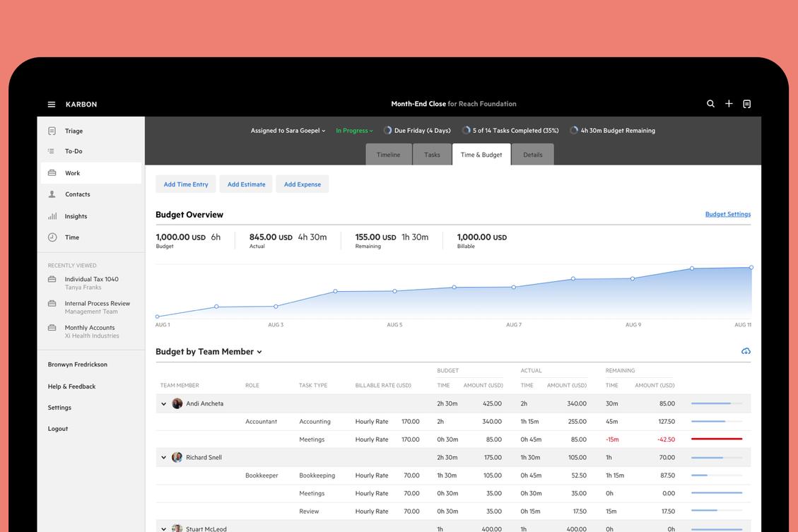Click the -42.50 remaining amount
The image size is (798, 532).
[x=666, y=439]
